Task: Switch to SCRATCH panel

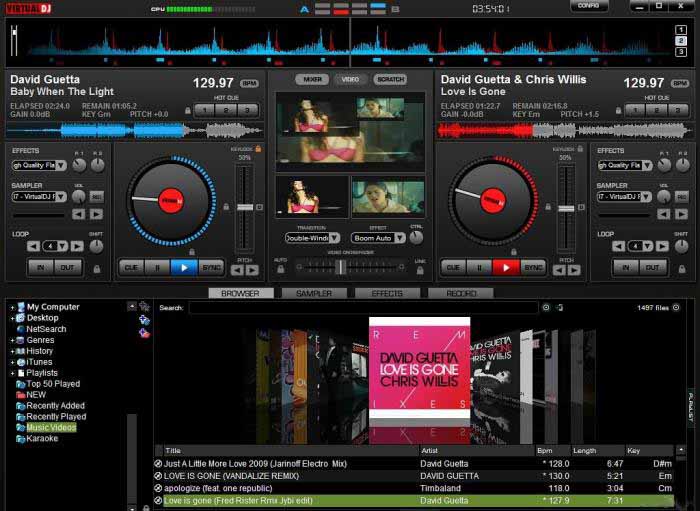Action: pyautogui.click(x=391, y=79)
